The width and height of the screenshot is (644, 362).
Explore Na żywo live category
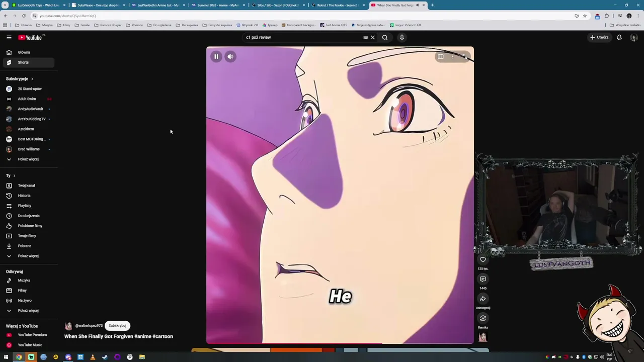[28, 301]
